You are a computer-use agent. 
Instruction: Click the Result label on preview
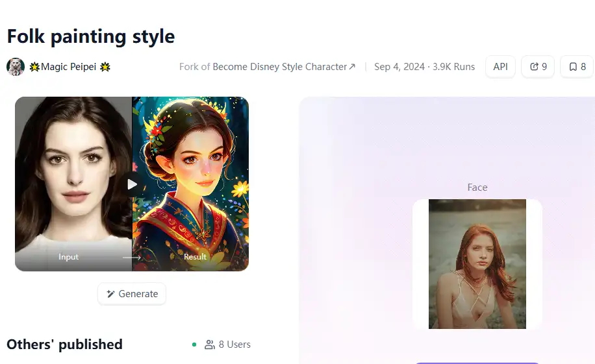(195, 257)
